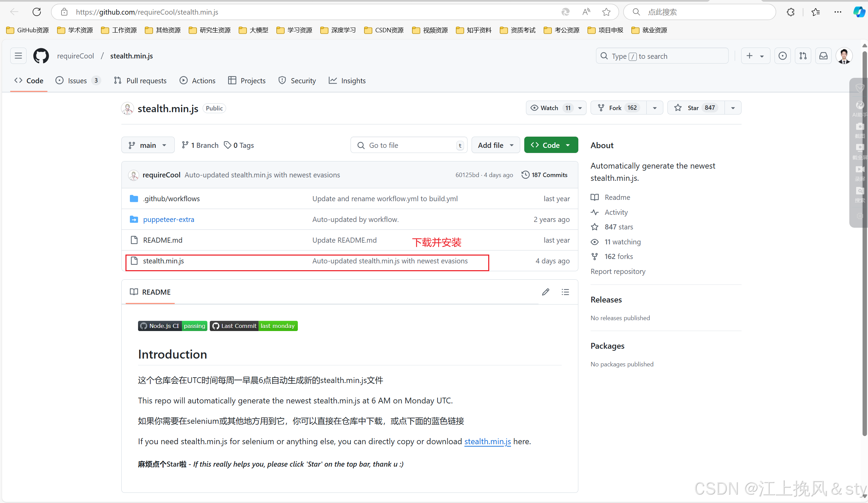Viewport: 868px width, 503px height.
Task: Open the user profile avatar menu
Action: point(844,56)
